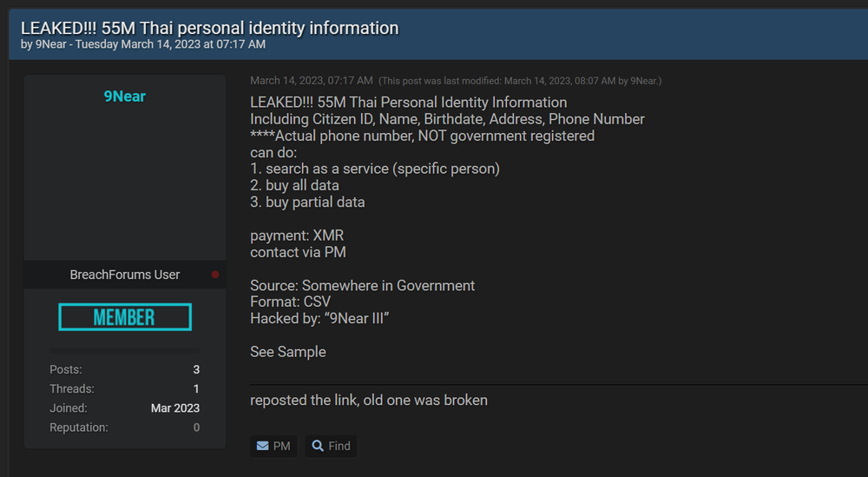Send a PM to the poster
Viewport: 868px width, 477px height.
pos(273,446)
